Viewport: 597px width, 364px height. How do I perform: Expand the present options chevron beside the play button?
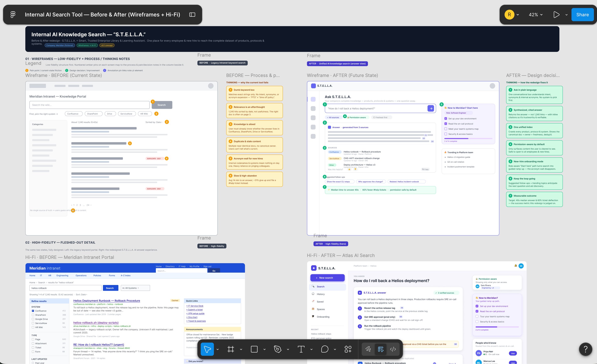(x=567, y=15)
